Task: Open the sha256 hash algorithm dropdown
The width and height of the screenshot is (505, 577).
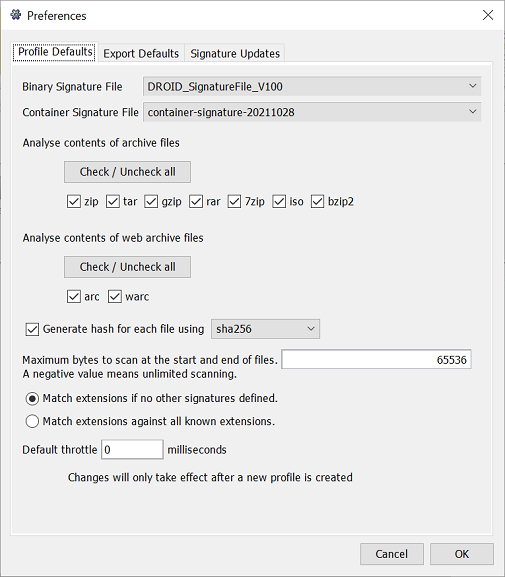Action: (x=265, y=329)
